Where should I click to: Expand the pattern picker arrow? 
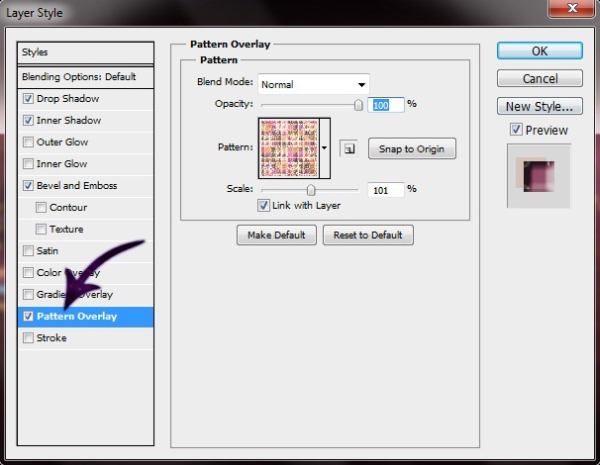point(325,148)
